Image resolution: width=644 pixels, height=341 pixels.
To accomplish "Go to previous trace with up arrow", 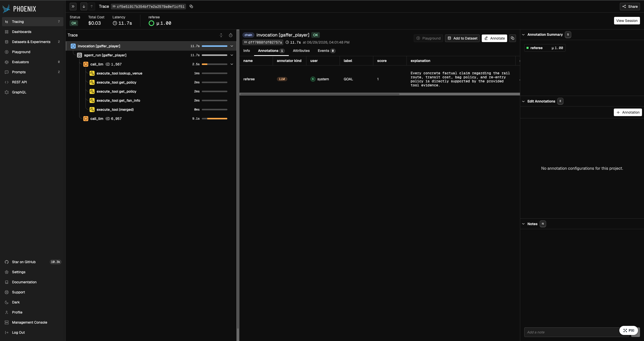I will tap(92, 7).
